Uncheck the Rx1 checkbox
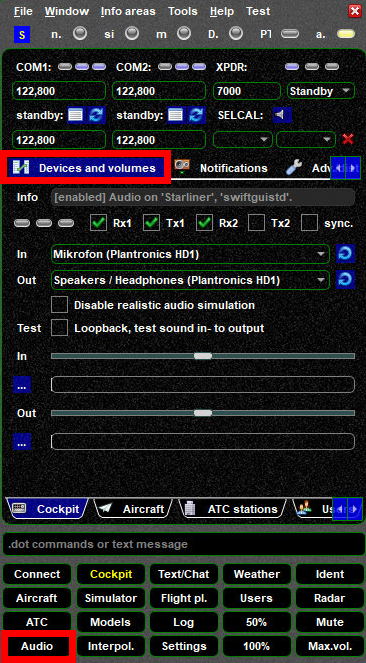This screenshot has width=366, height=663. pyautogui.click(x=98, y=223)
